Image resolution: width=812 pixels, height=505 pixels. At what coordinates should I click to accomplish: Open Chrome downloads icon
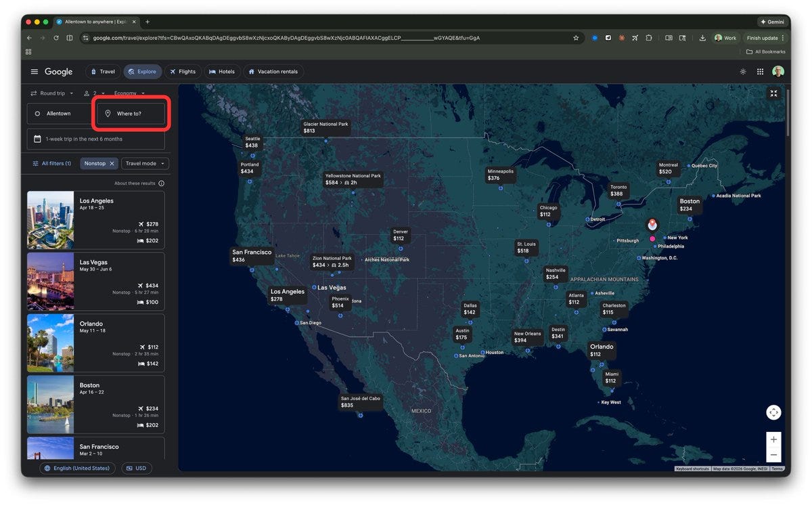click(702, 38)
